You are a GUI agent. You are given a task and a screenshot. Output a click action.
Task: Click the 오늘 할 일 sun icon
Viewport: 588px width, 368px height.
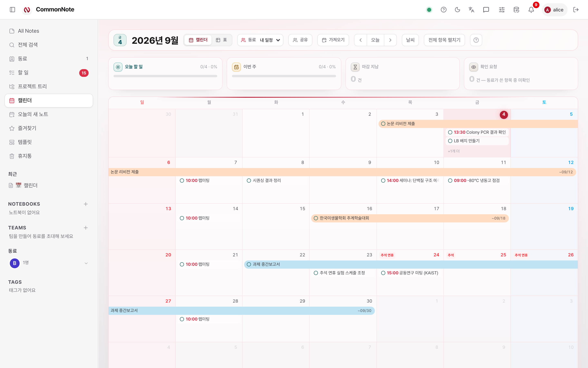pyautogui.click(x=118, y=67)
